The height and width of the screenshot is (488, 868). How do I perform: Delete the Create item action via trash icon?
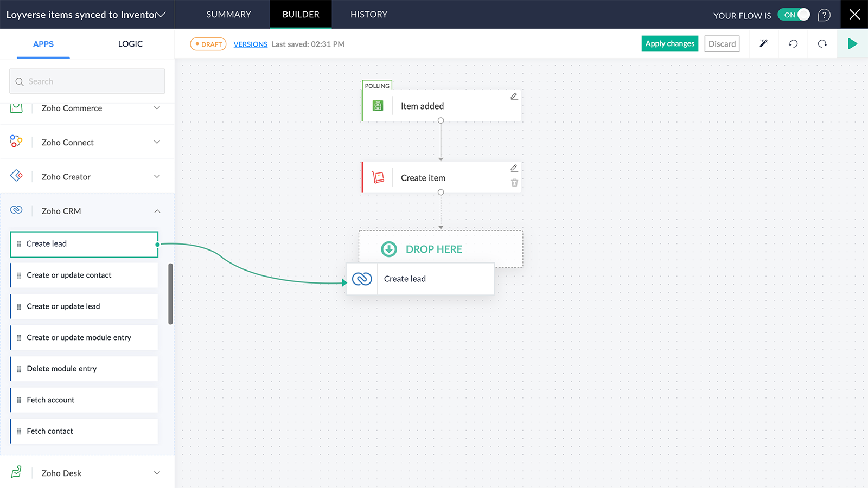[514, 183]
